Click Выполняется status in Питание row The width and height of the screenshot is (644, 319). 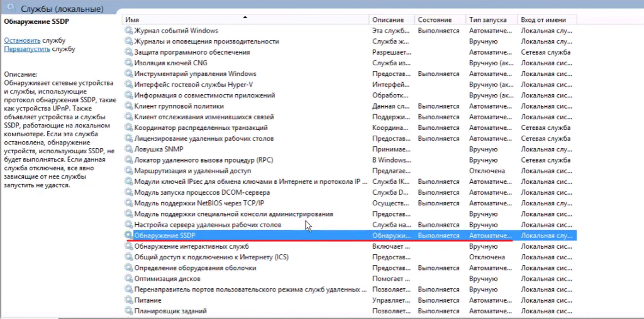click(x=438, y=300)
